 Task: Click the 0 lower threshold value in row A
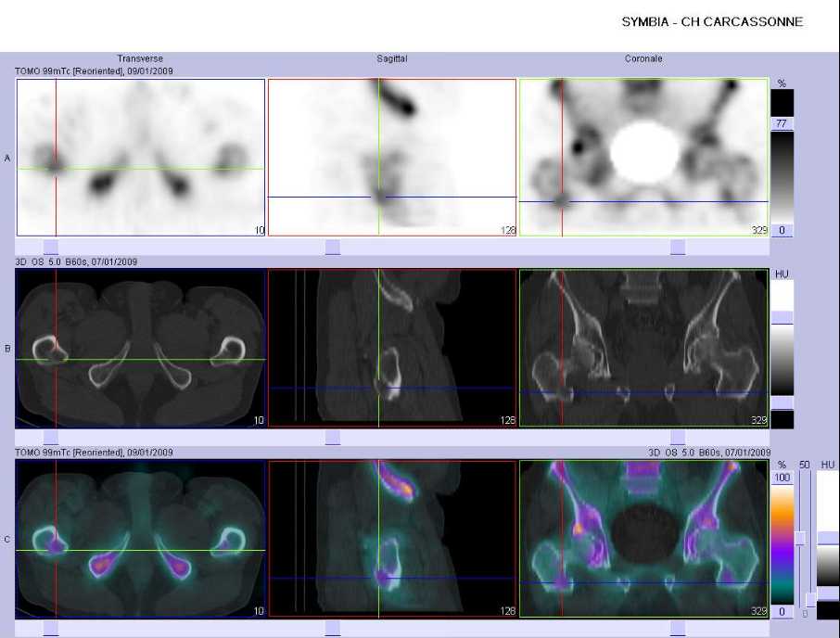(x=782, y=230)
